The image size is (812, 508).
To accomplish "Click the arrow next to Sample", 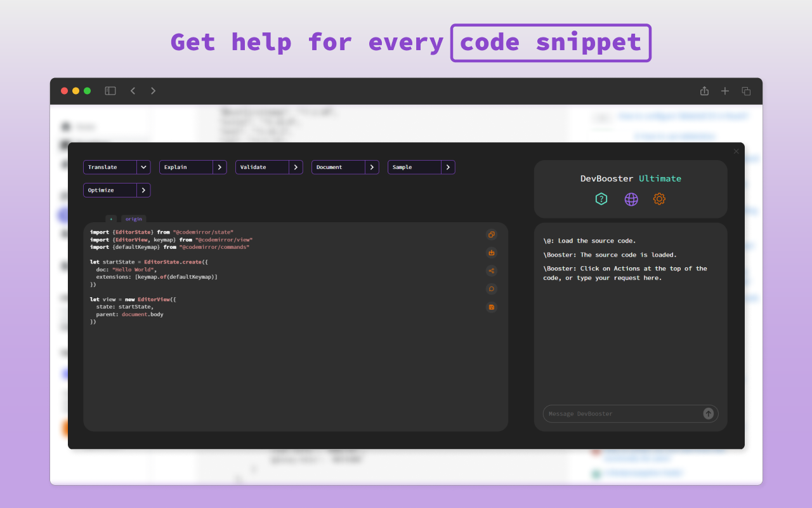I will click(x=448, y=167).
